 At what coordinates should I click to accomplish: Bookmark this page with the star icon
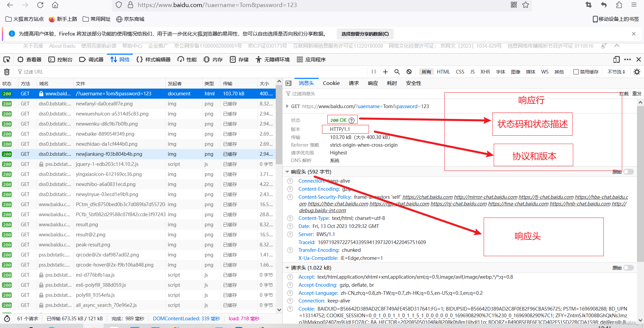click(526, 5)
